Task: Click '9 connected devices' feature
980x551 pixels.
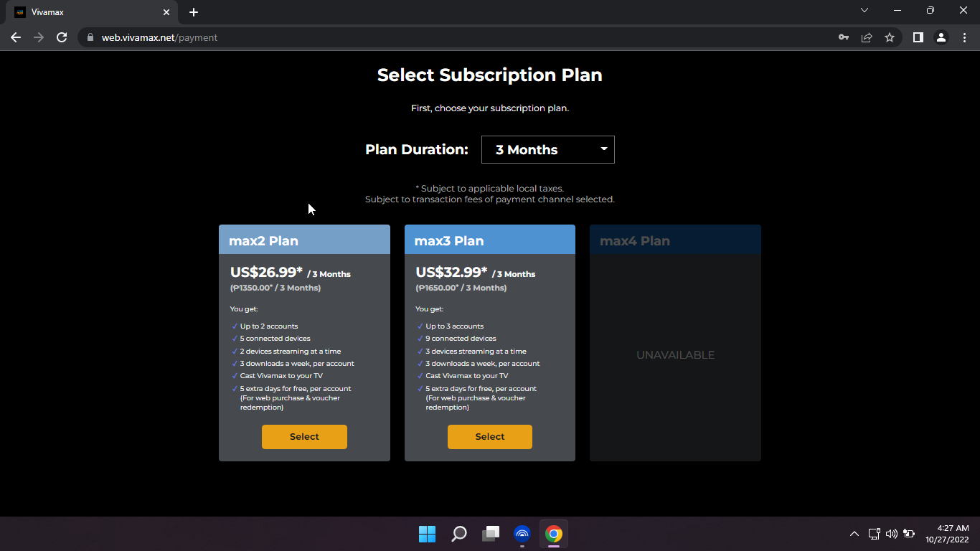Action: tap(461, 339)
